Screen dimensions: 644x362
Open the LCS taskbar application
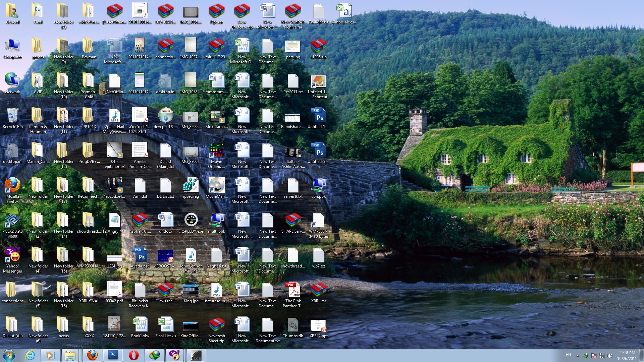[196, 355]
